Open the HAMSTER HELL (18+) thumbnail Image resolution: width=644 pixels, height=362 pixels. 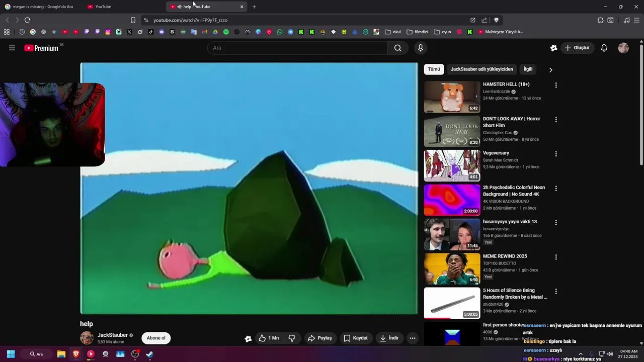click(x=452, y=97)
